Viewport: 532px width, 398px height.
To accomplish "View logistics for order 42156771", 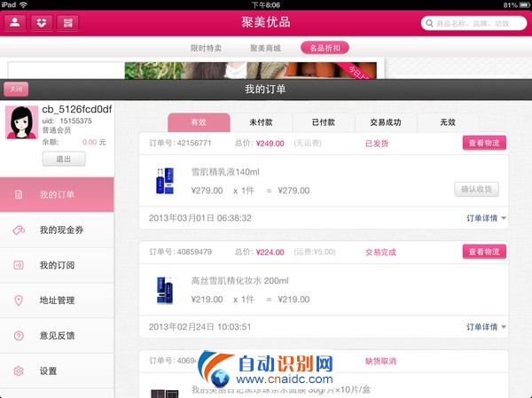I will point(484,143).
